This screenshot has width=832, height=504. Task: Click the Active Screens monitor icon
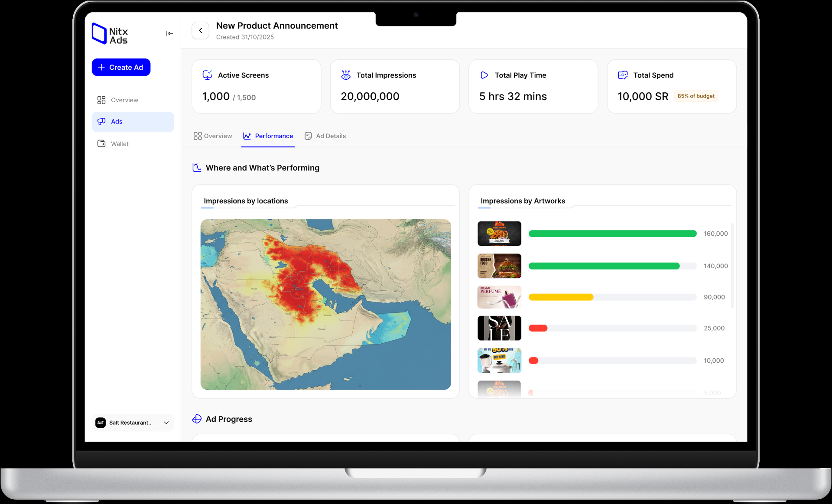(x=208, y=75)
